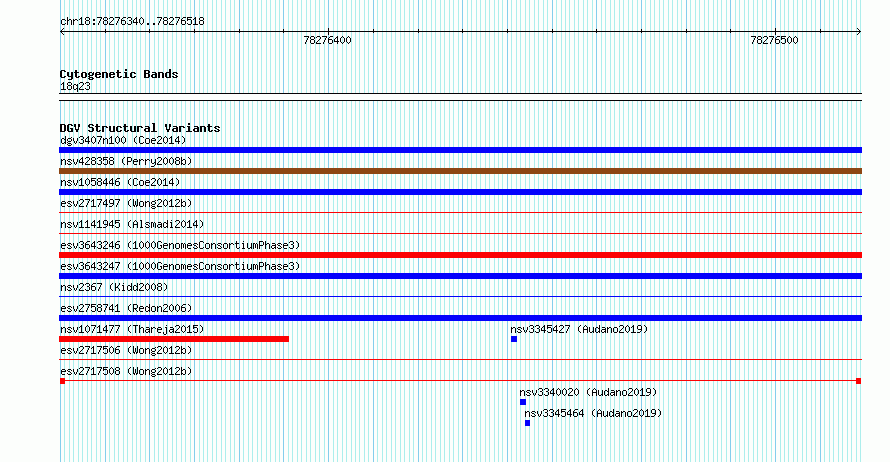
Task: Click the brown bar for nsv428358
Action: [460, 171]
